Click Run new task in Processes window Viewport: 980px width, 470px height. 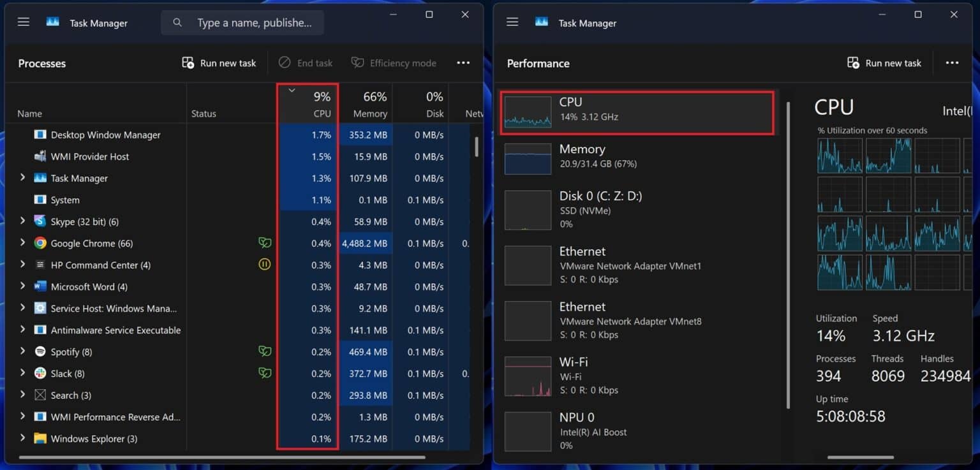219,62
